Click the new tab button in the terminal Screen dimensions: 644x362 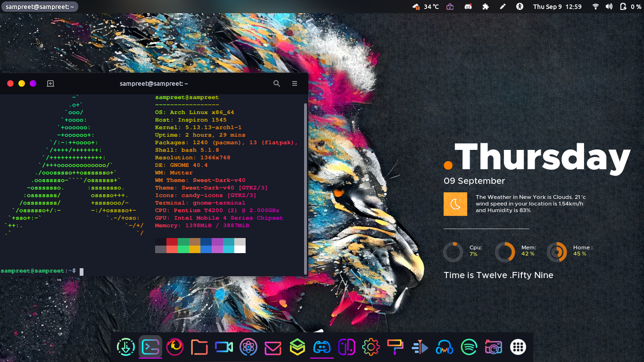point(50,83)
